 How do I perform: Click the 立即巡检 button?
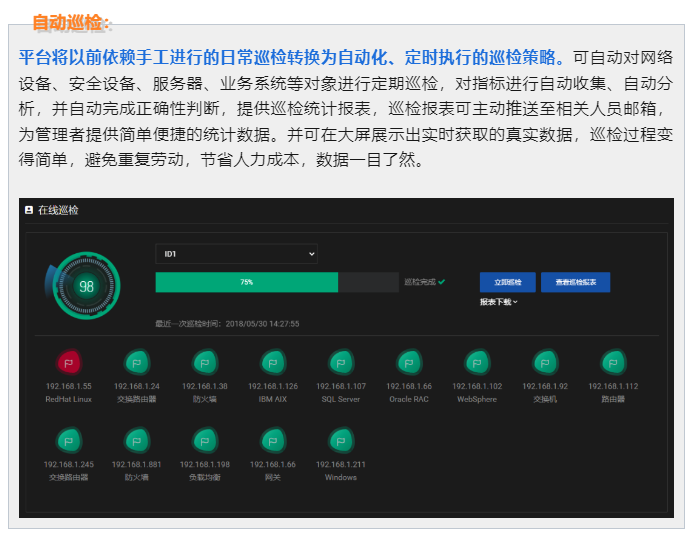507,282
